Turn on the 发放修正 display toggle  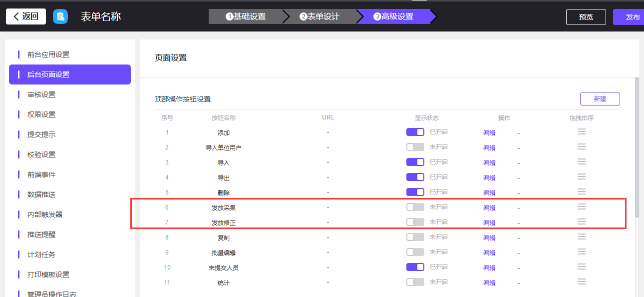pos(415,222)
